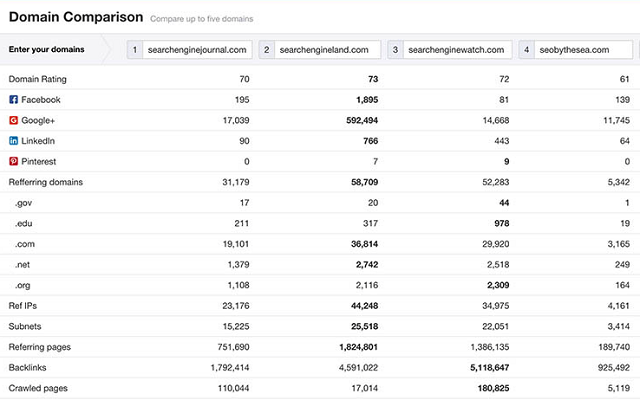The image size is (640, 400).
Task: Click Backlinks value 5,118,647
Action: pyautogui.click(x=489, y=367)
